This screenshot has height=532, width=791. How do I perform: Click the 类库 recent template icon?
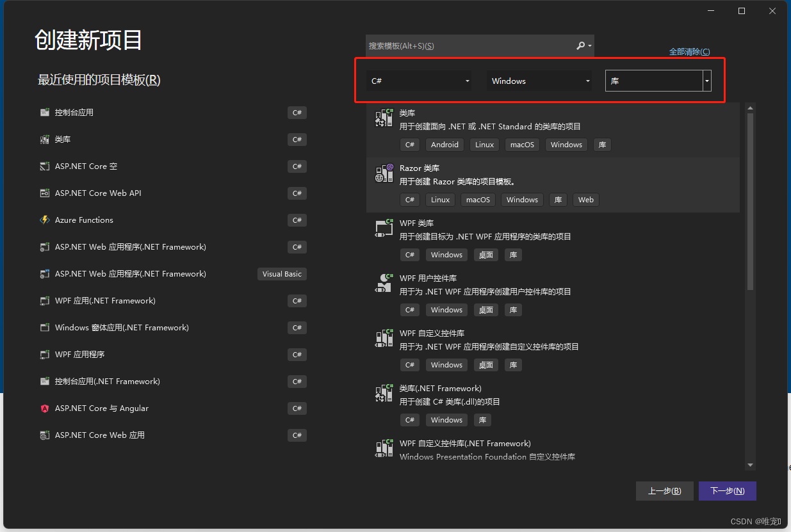[x=45, y=140]
